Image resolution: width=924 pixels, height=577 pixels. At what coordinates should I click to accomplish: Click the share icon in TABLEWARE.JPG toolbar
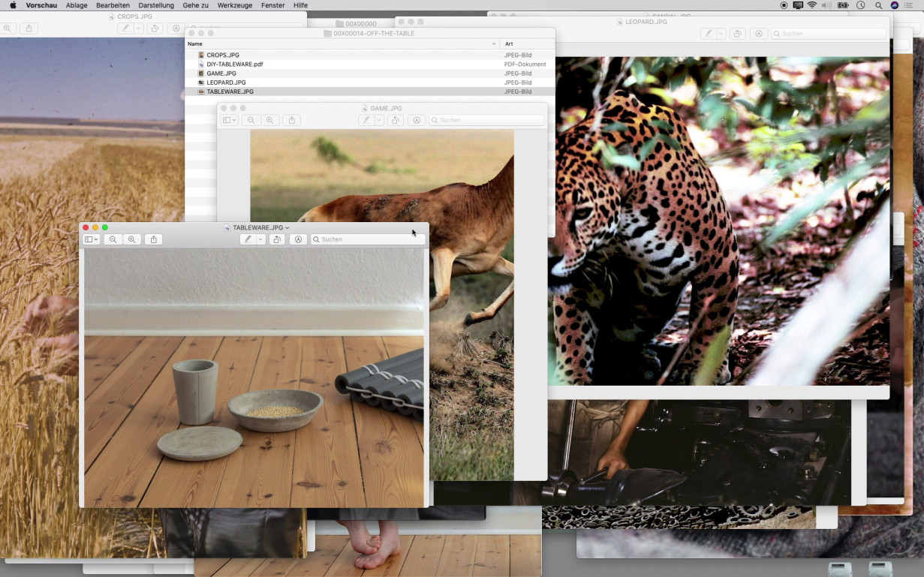(154, 239)
